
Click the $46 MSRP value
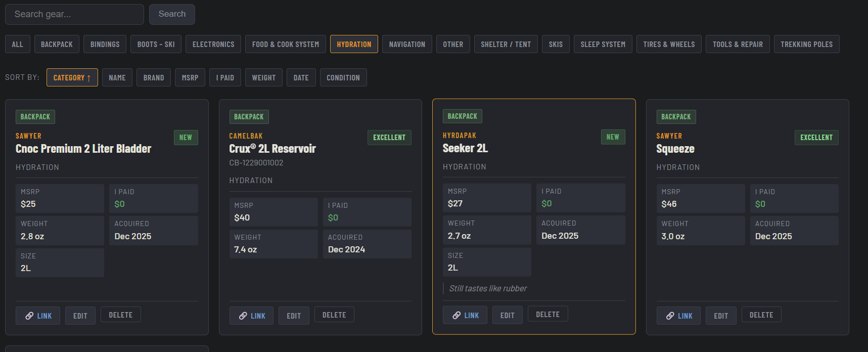[669, 204]
